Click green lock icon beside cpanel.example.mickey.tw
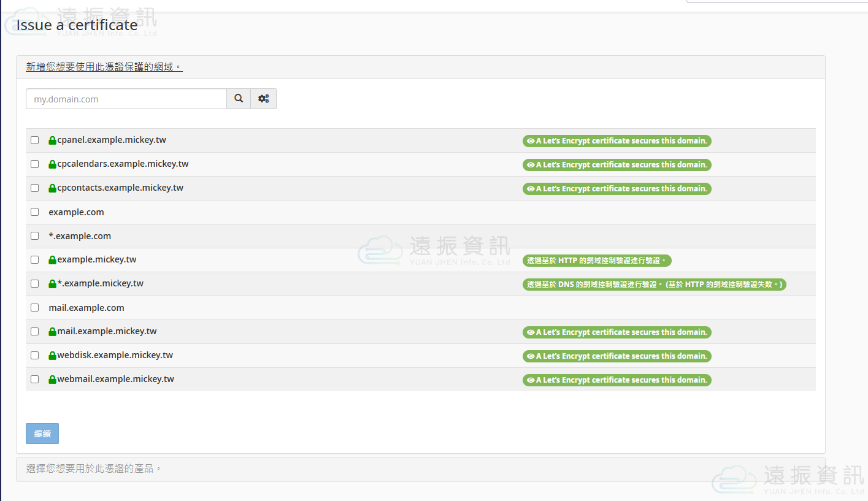 [x=52, y=140]
